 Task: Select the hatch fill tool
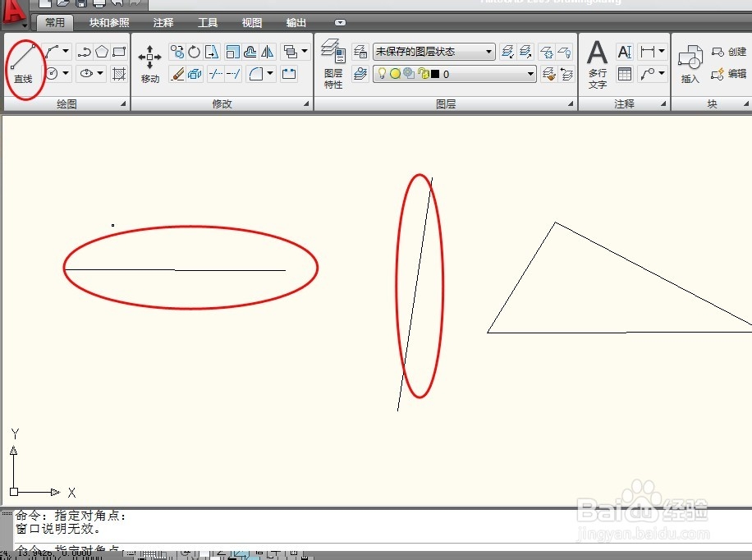click(118, 73)
